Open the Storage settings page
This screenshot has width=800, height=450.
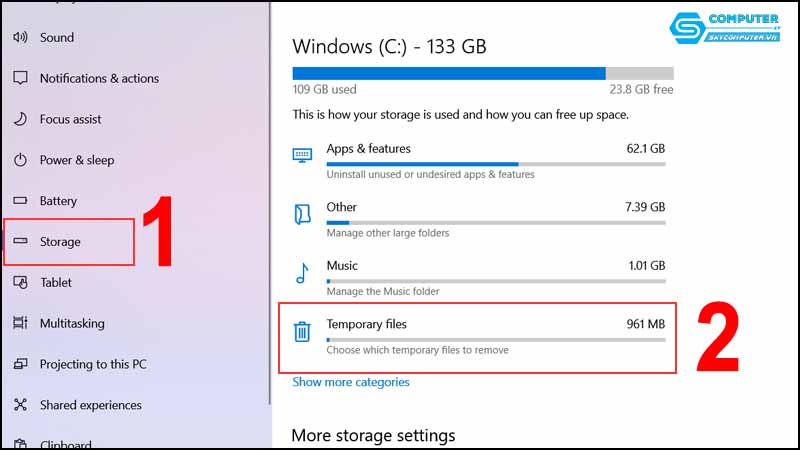(x=60, y=242)
